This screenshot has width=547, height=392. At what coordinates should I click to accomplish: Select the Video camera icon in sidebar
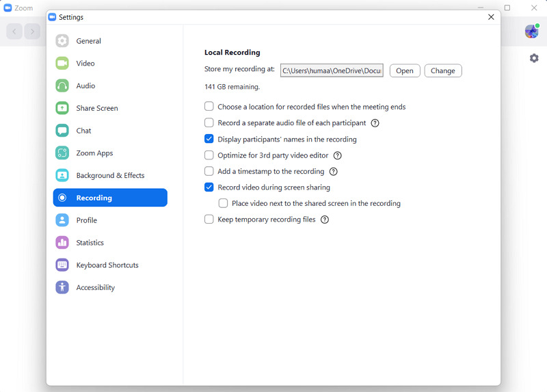click(62, 63)
